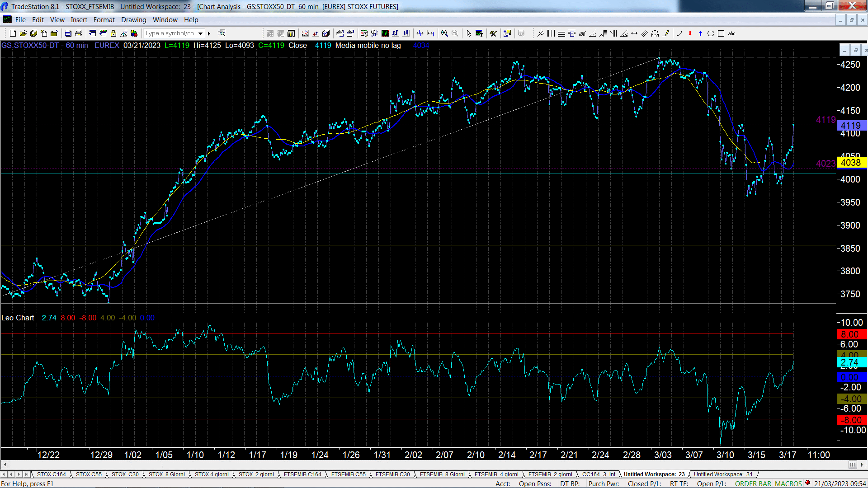
Task: Open the View menu
Action: click(57, 20)
